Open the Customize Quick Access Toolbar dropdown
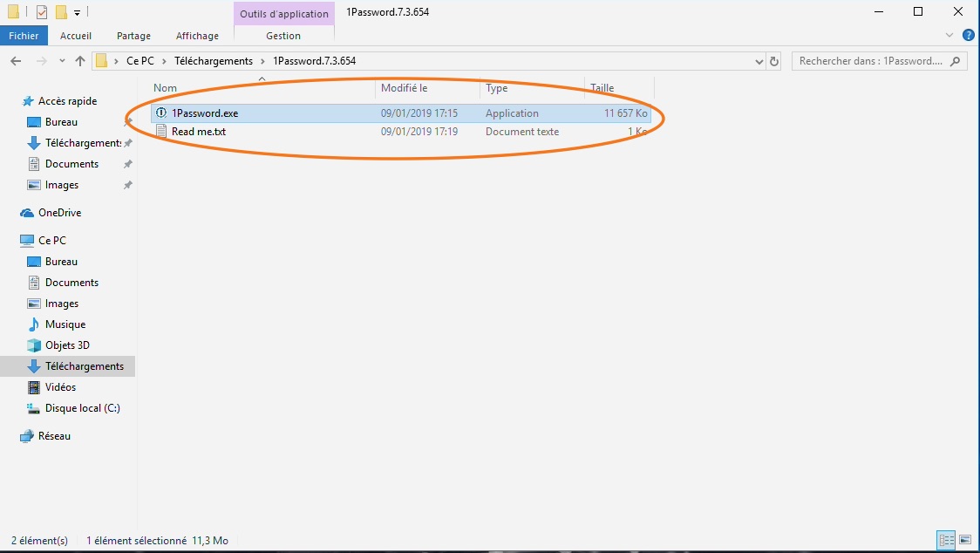 (x=77, y=12)
